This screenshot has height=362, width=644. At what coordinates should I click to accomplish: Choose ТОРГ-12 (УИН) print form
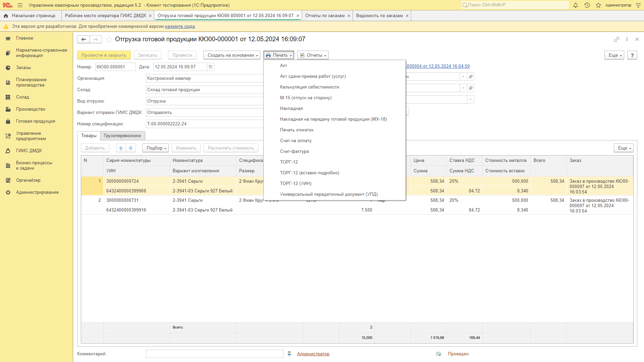point(335,184)
